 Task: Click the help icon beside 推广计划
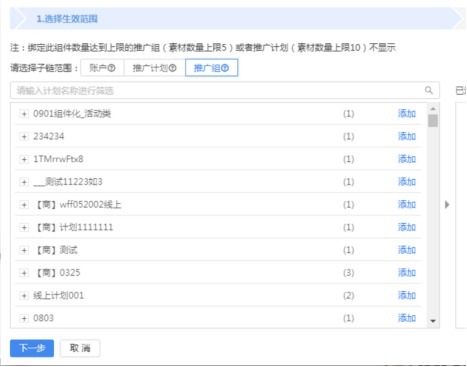(x=172, y=68)
